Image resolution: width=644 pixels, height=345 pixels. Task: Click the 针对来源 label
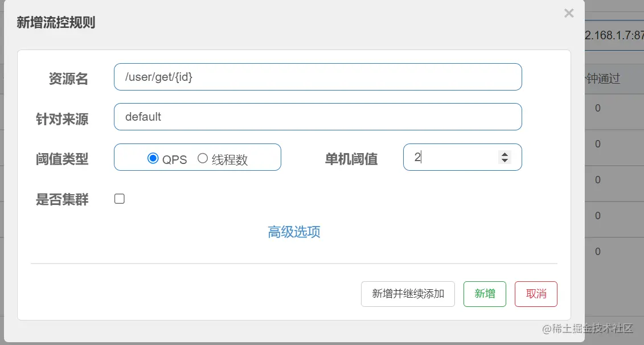pyautogui.click(x=62, y=118)
